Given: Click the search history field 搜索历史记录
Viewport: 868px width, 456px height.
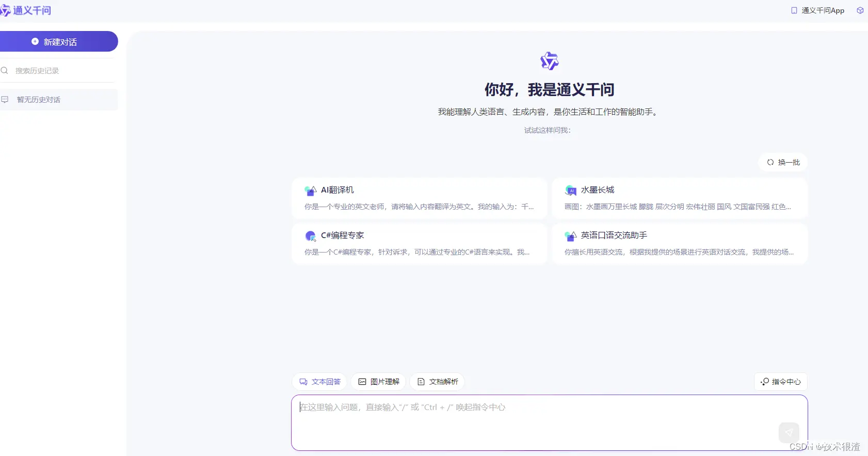Looking at the screenshot, I should pos(57,71).
